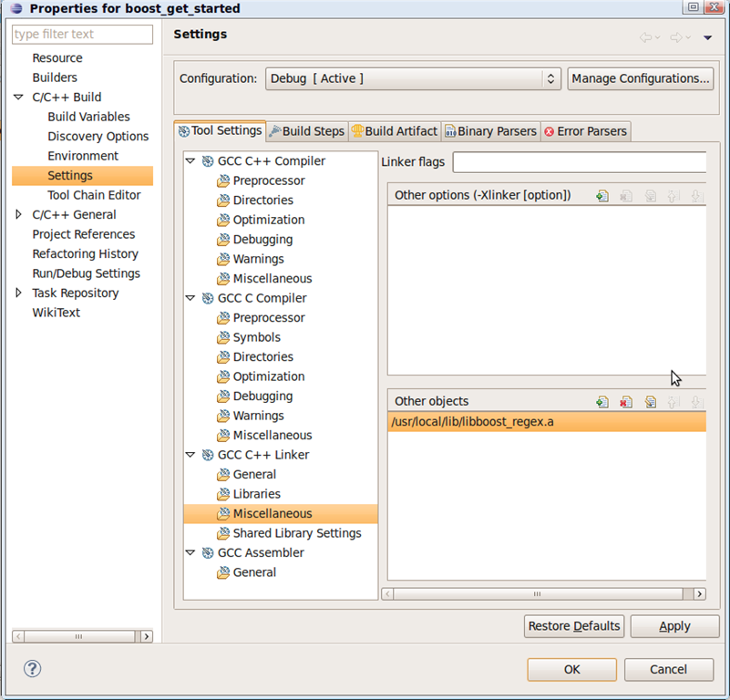Select General under GCC Assembler
730x700 pixels.
(254, 572)
